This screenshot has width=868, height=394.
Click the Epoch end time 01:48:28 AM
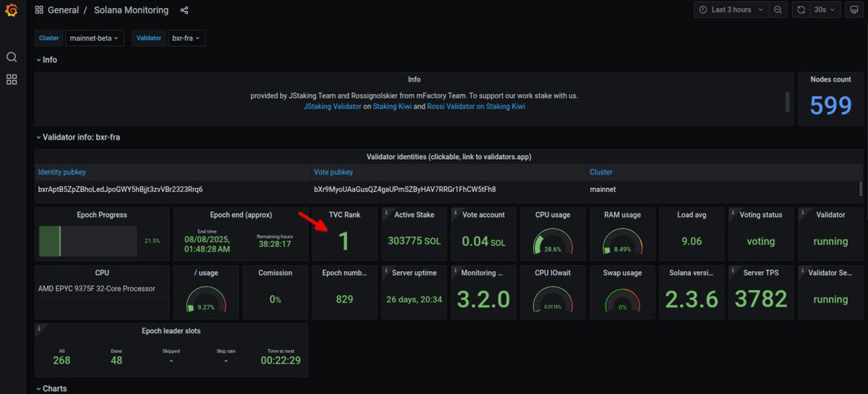pyautogui.click(x=207, y=249)
